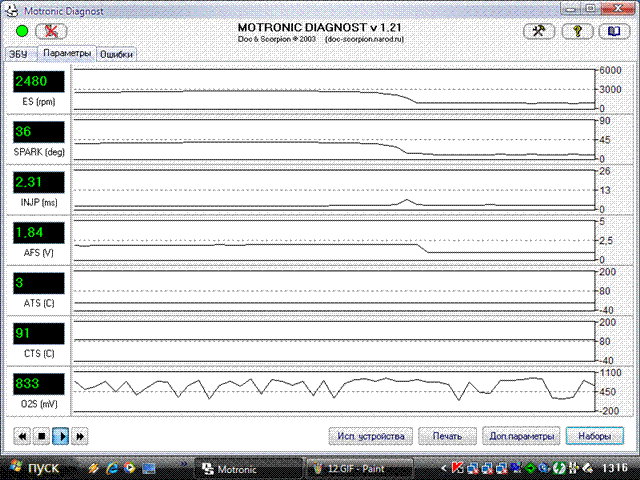Click the ES (rpm) value 2480
The width and height of the screenshot is (640, 480).
(39, 82)
